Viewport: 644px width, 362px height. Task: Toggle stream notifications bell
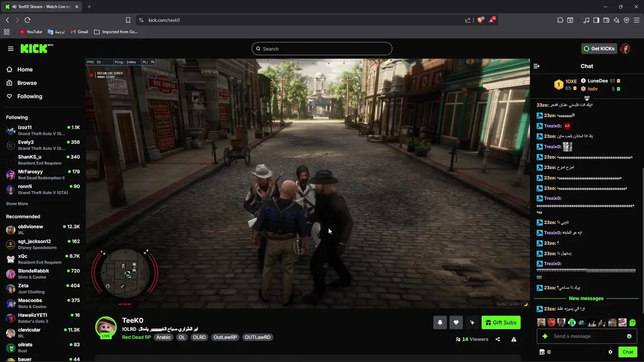click(440, 323)
